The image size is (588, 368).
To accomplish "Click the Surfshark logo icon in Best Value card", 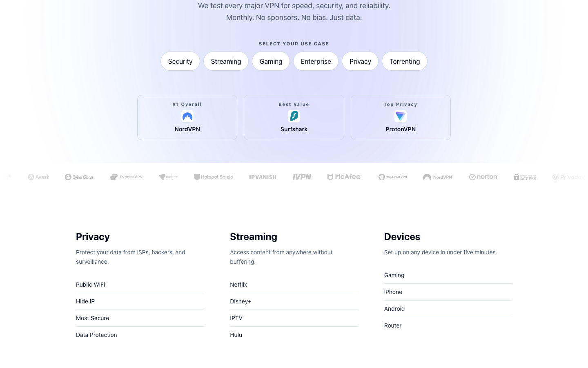I will [x=294, y=116].
